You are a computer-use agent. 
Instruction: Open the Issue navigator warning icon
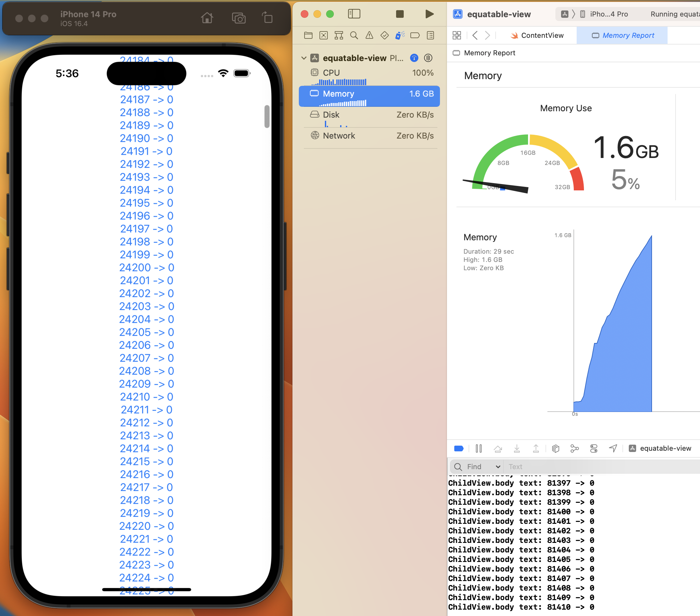(369, 35)
